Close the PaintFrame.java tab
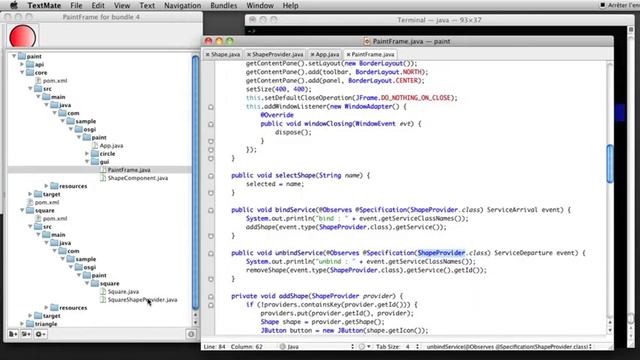This screenshot has width=640, height=360. pos(348,54)
